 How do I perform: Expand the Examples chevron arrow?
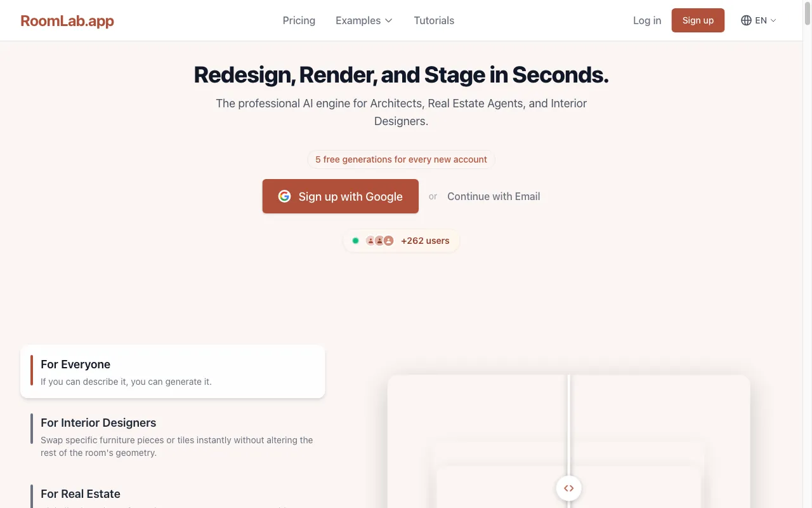[x=388, y=20]
